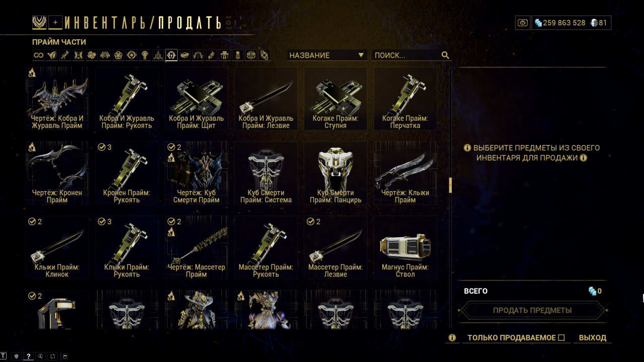Click the plus icon next to profile emblem

click(x=55, y=22)
